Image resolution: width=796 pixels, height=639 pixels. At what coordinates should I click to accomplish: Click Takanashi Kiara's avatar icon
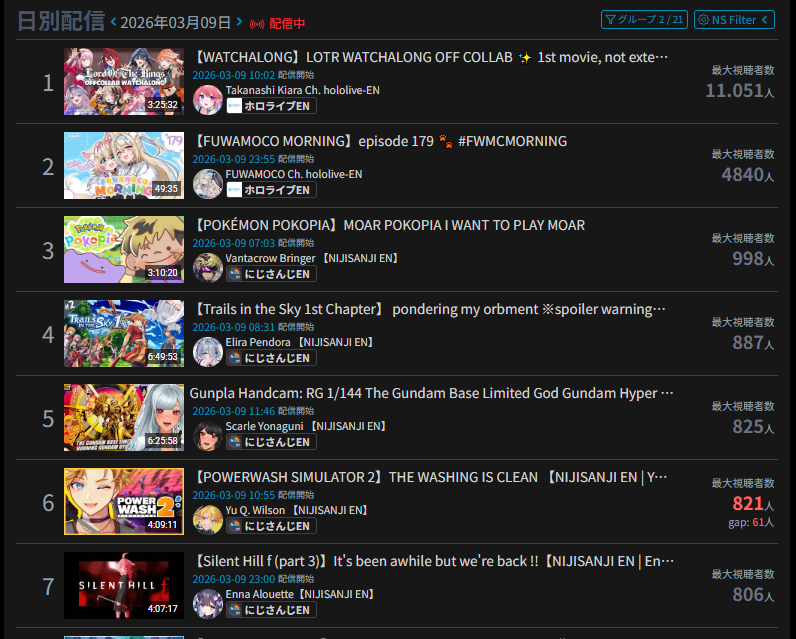point(208,99)
